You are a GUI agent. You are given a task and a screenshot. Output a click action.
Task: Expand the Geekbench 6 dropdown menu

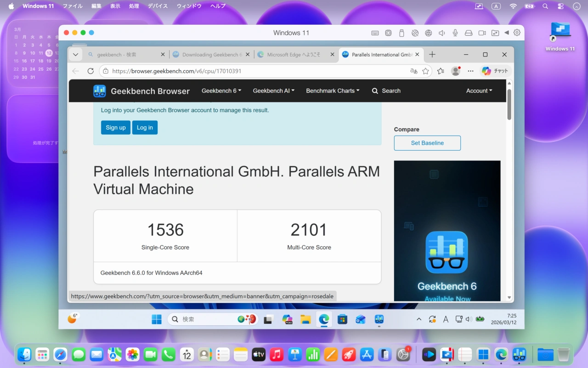coord(221,91)
